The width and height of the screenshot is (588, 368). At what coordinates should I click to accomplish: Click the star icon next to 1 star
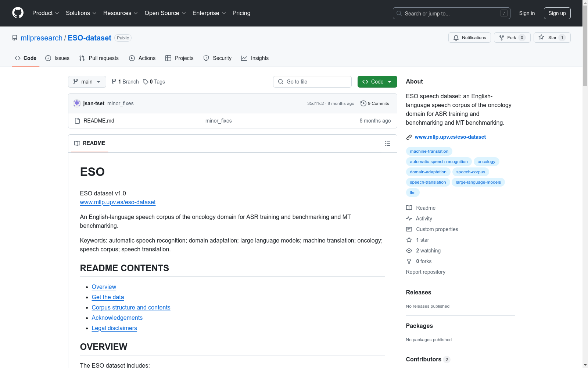[x=409, y=240]
